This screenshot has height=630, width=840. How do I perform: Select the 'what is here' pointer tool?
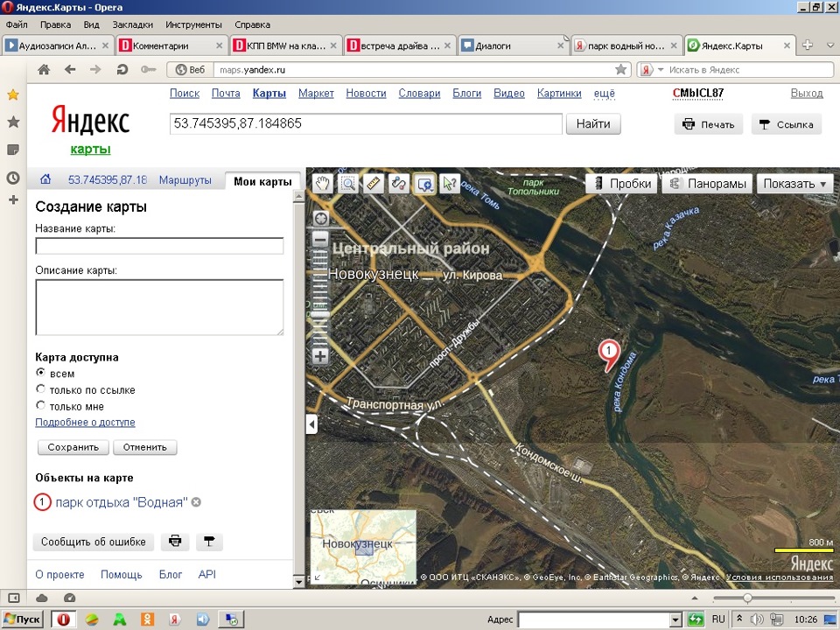point(450,183)
